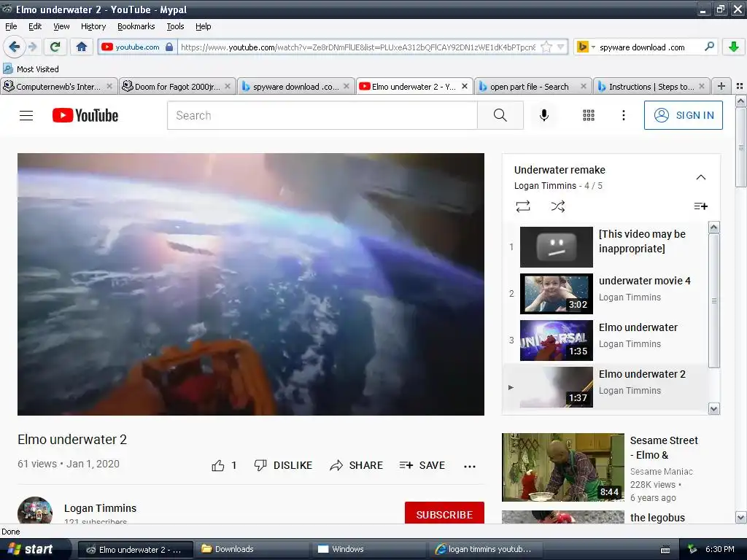This screenshot has height=560, width=747.
Task: Click the red SUBSCRIBE button
Action: [444, 513]
